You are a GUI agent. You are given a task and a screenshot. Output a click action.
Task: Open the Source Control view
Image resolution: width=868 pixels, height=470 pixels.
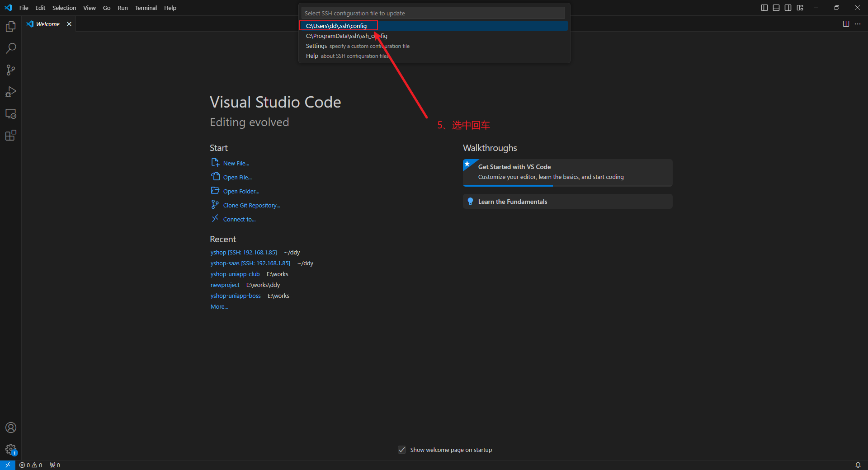click(11, 70)
